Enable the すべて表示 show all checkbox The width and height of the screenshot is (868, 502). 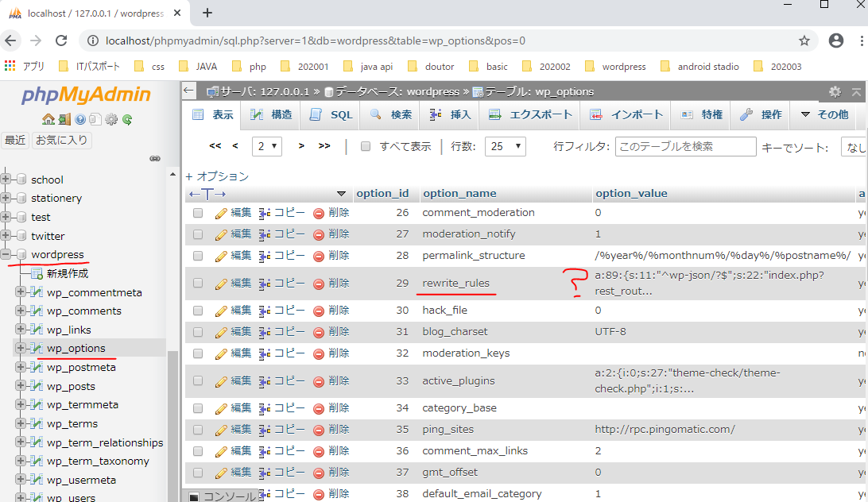(366, 146)
